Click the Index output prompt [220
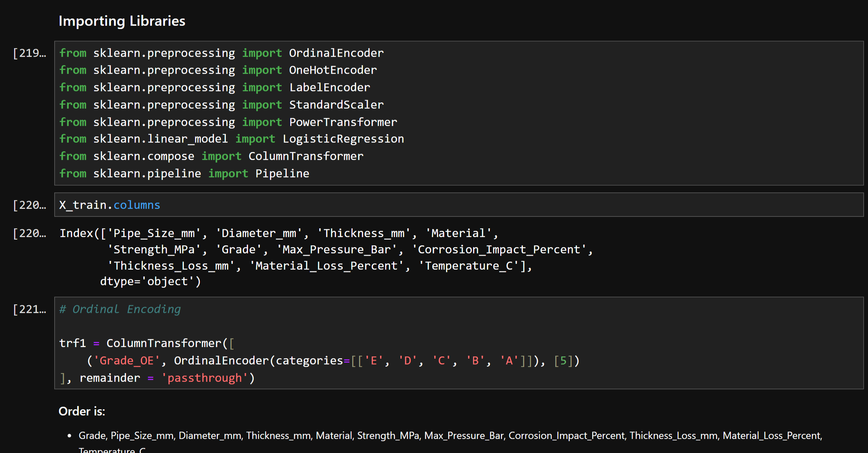This screenshot has height=453, width=868. click(x=29, y=233)
